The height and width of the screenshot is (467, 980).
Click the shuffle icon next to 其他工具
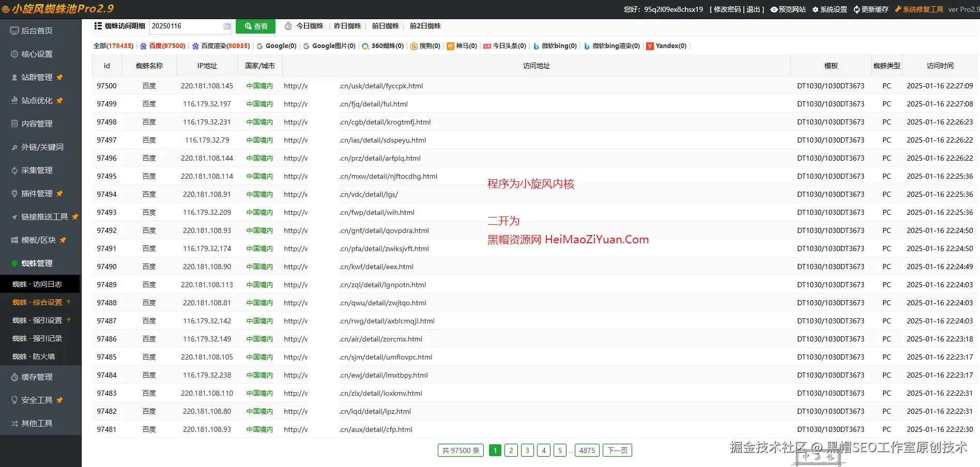pyautogui.click(x=14, y=424)
